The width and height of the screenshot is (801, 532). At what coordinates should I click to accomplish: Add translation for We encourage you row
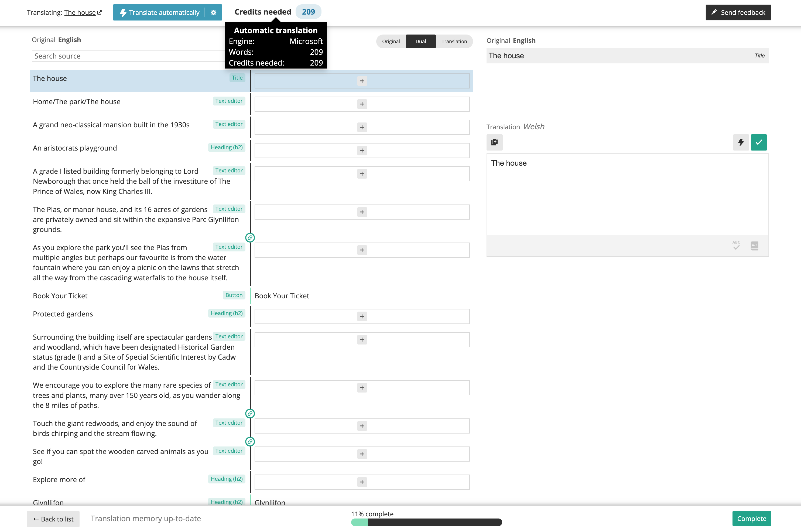(362, 388)
